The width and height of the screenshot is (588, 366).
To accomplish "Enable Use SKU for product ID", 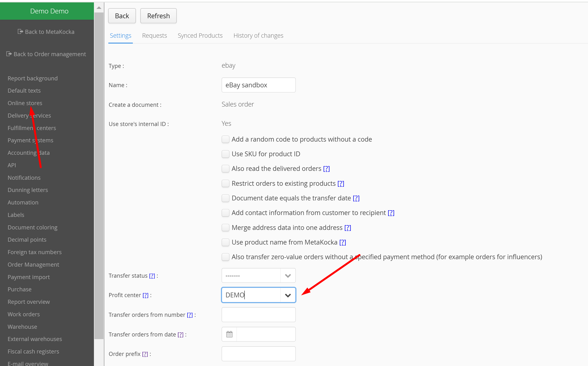I will [x=225, y=154].
